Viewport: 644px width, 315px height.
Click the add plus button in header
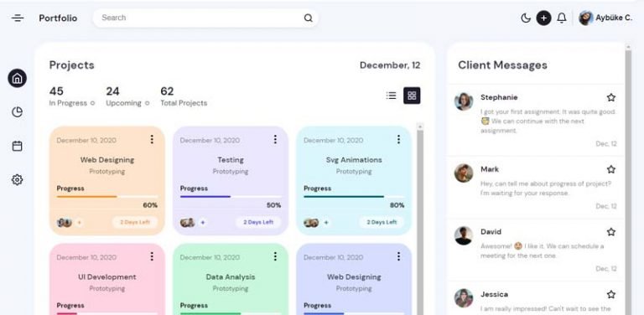coord(543,18)
